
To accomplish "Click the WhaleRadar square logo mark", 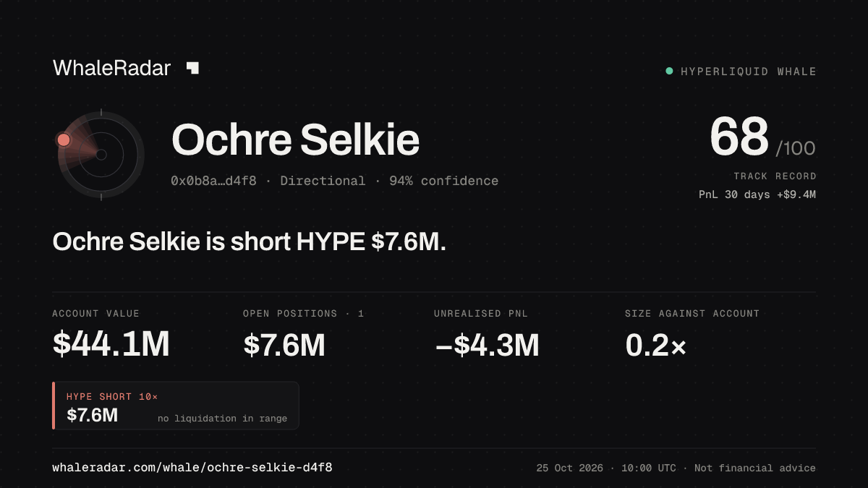I will (x=192, y=68).
